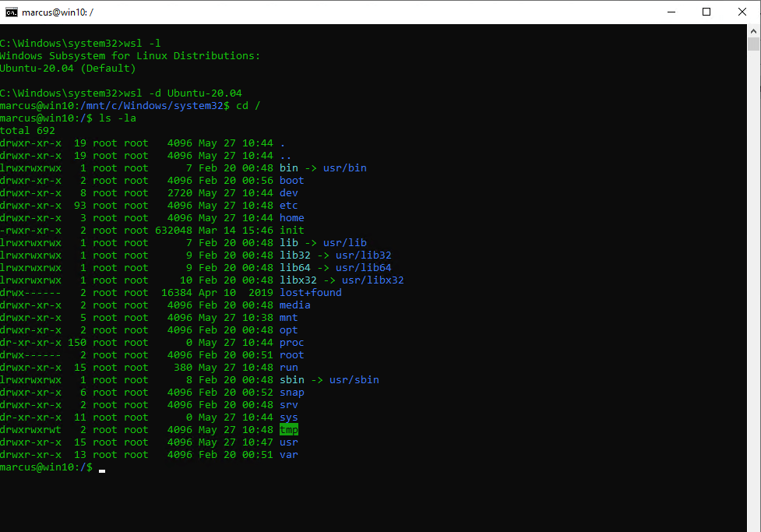Click the 'root' directory name in listing
The image size is (761, 532).
pos(291,355)
